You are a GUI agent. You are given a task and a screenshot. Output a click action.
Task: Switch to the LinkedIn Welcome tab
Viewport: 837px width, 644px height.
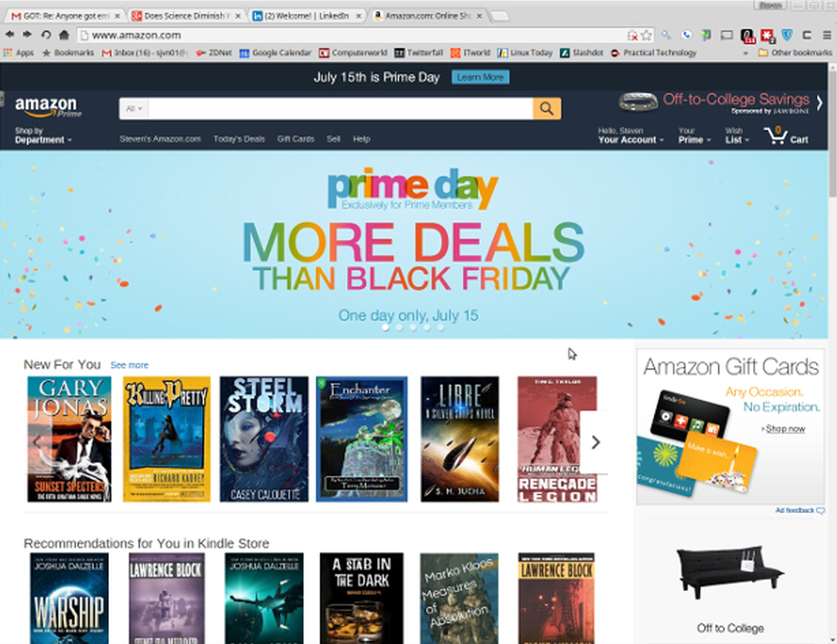[x=307, y=16]
